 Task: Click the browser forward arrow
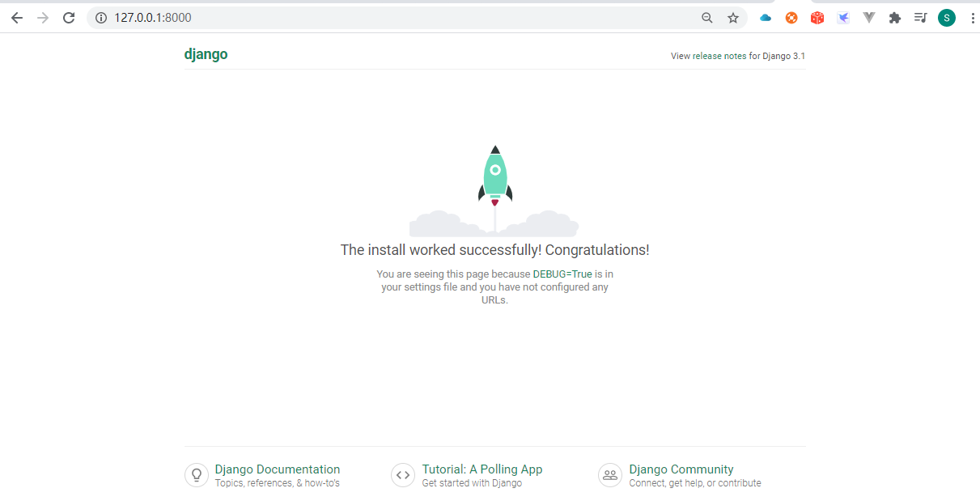coord(43,18)
